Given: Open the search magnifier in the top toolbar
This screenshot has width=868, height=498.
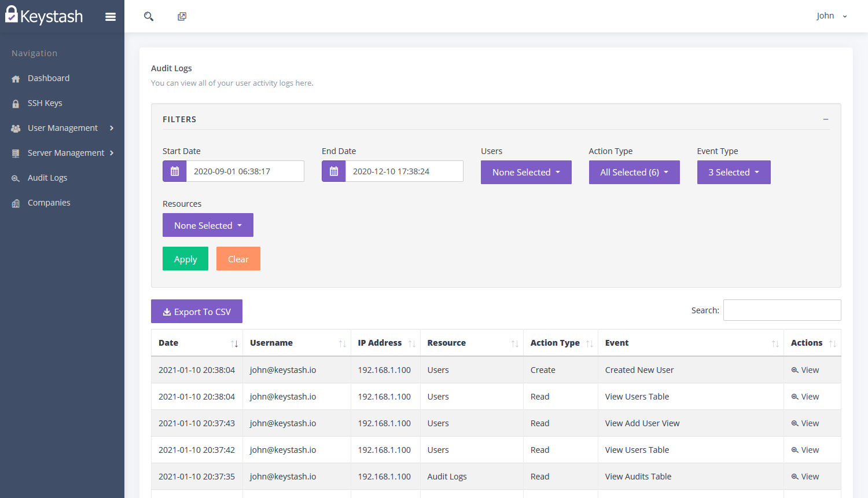Looking at the screenshot, I should point(149,16).
